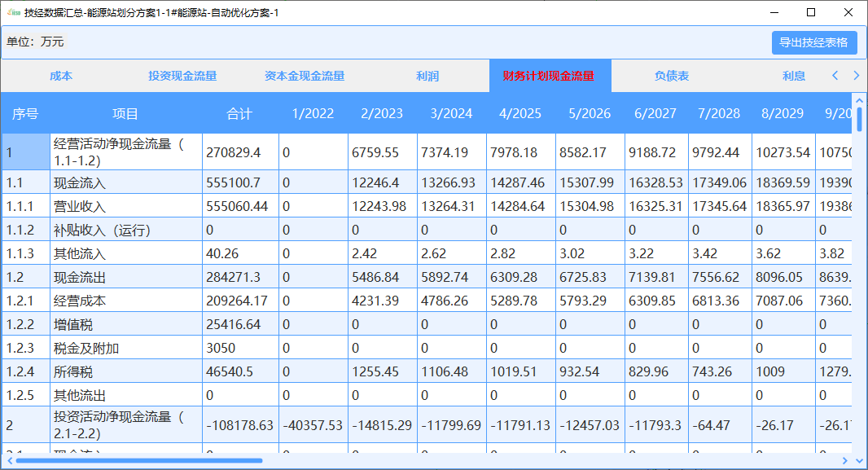This screenshot has width=868, height=470.
Task: Select the row number 1 cell
Action: tap(25, 152)
